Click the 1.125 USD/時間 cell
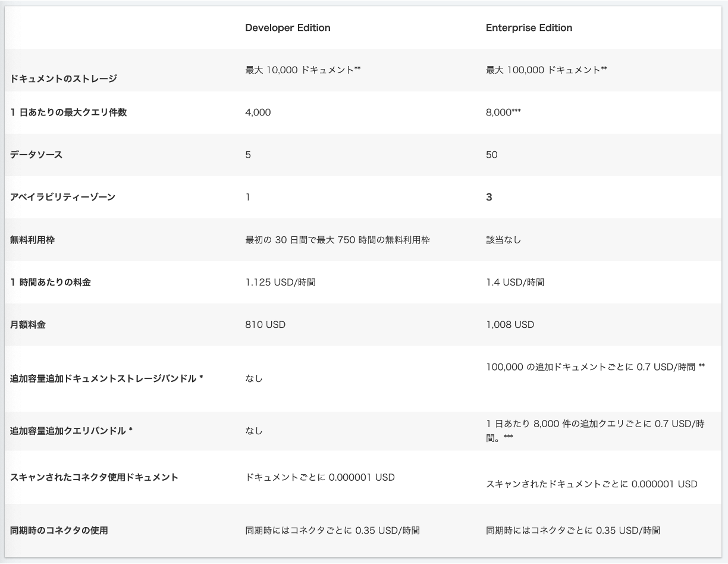The width and height of the screenshot is (728, 564). pyautogui.click(x=280, y=282)
